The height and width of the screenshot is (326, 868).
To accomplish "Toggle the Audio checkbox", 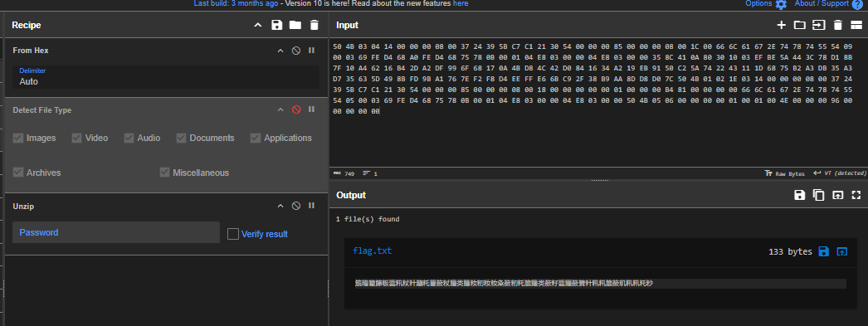I will point(129,138).
